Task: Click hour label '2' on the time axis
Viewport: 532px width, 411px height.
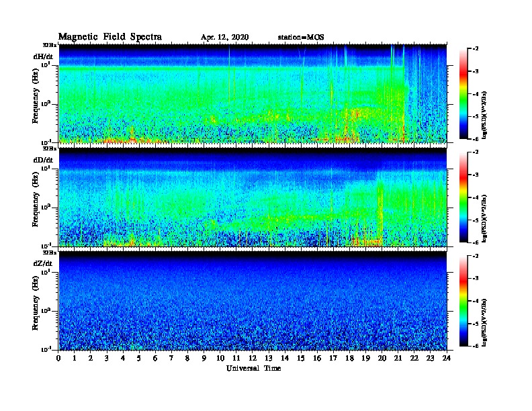Action: 91,359
